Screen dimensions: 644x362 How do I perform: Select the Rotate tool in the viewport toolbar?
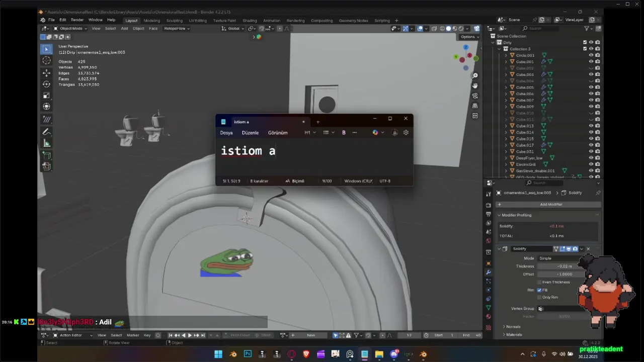click(x=46, y=84)
